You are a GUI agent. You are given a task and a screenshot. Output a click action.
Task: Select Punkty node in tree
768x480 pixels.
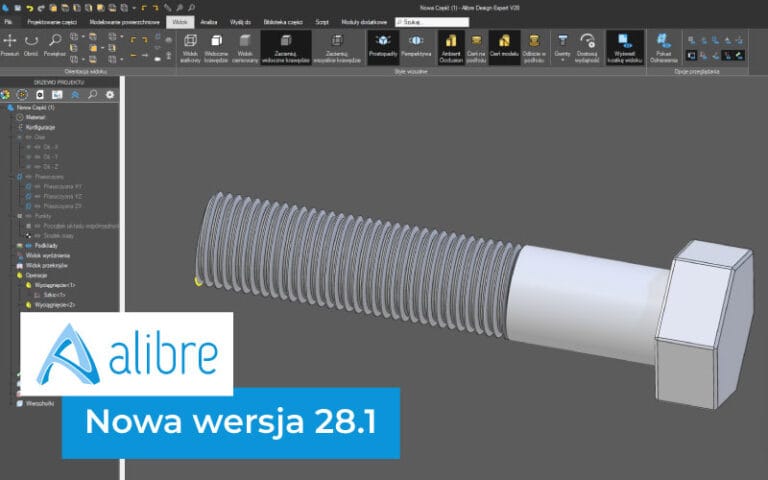[43, 216]
